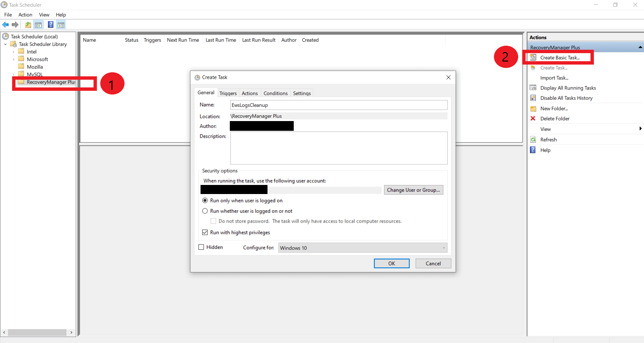Refresh the task list

[548, 139]
